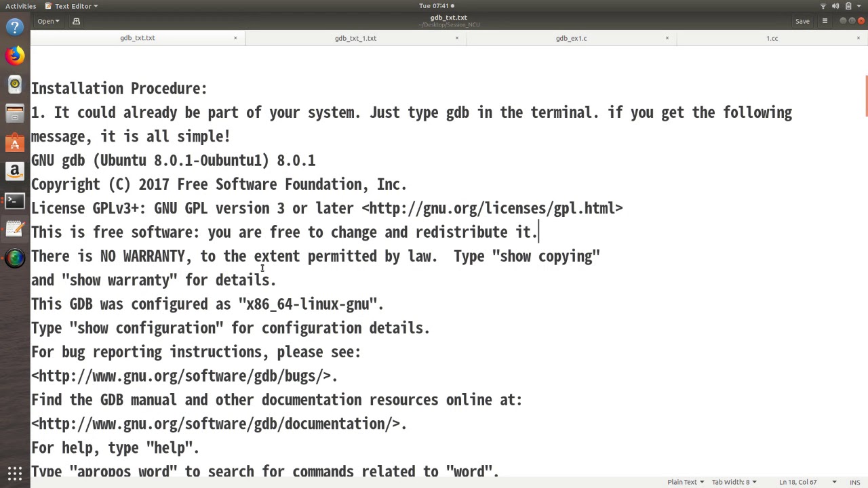Viewport: 868px width, 488px height.
Task: Create a new document with the header icon
Action: coord(76,21)
